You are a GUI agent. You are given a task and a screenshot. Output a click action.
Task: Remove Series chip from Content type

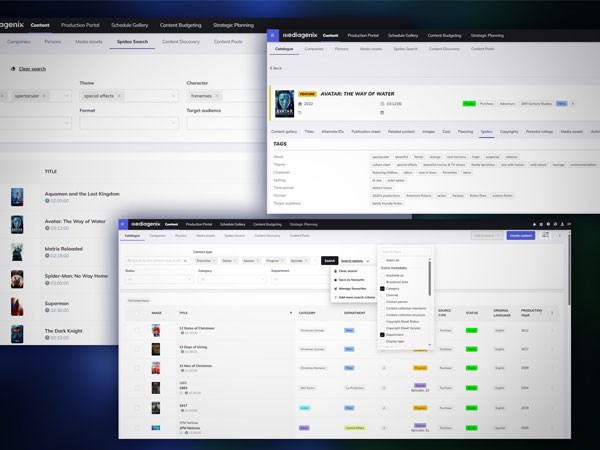click(x=235, y=261)
